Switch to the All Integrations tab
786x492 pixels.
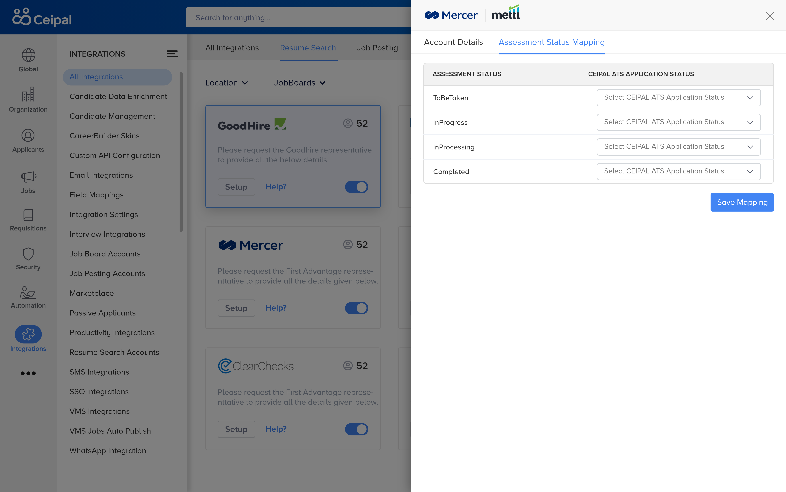[232, 48]
